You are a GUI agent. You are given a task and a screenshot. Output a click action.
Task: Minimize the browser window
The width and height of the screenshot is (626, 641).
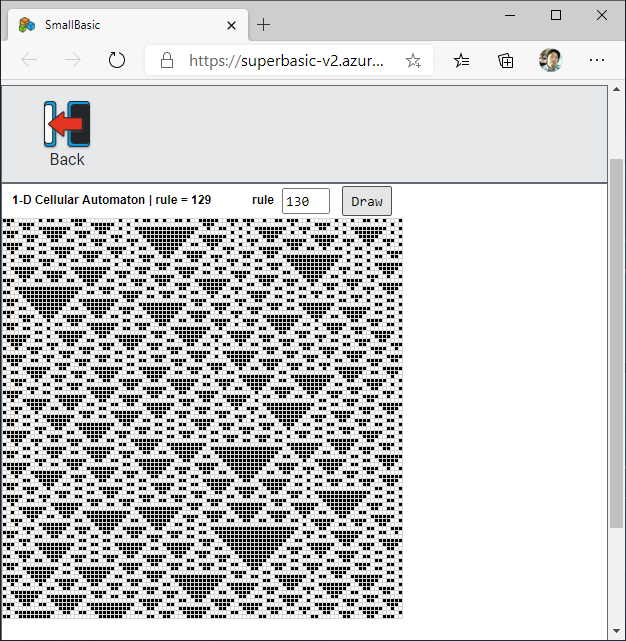pos(510,16)
